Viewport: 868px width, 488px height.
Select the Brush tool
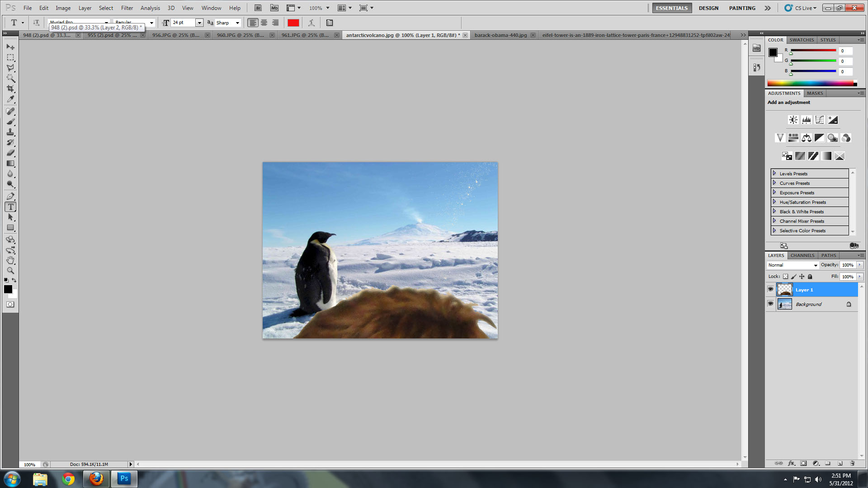pos(10,122)
